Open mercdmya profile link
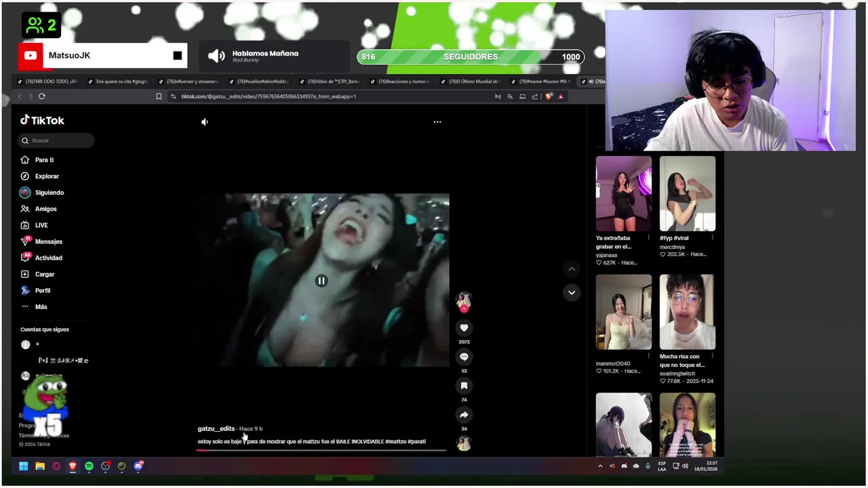Viewport: 868px width, 488px height. pos(672,247)
